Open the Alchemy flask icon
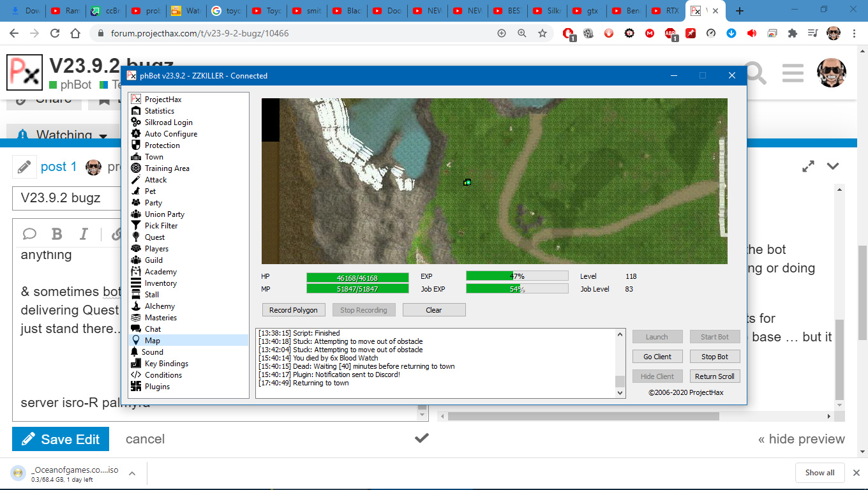Viewport: 868px width, 490px height. click(x=135, y=306)
